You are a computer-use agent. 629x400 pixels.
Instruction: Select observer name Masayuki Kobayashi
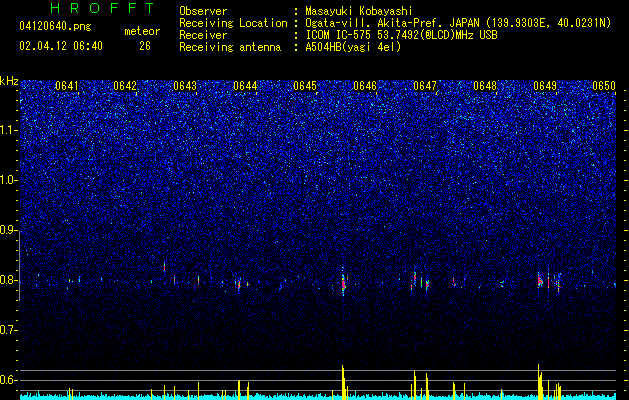pyautogui.click(x=359, y=11)
